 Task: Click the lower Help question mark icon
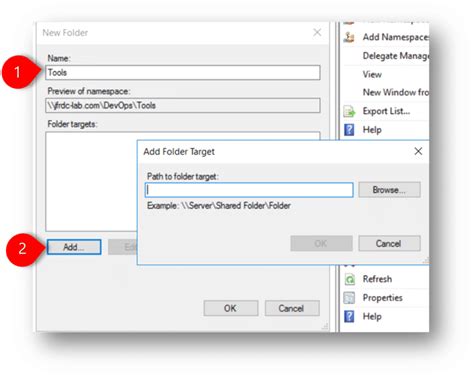coord(349,316)
